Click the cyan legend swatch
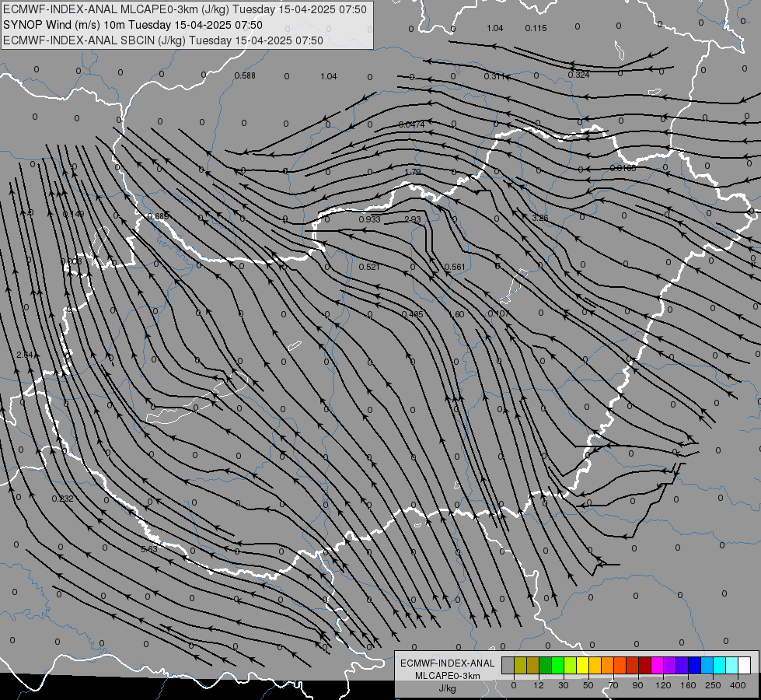The image size is (761, 700). (x=720, y=665)
